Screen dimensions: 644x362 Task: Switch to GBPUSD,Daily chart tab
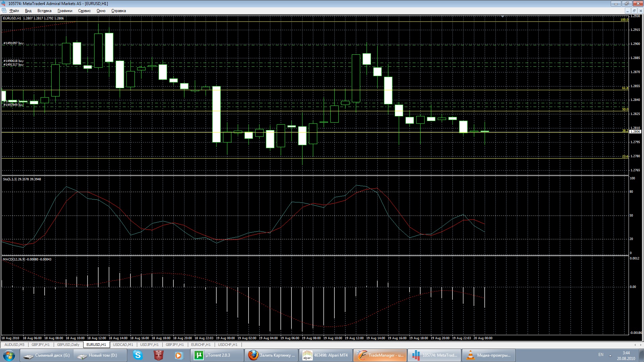click(x=68, y=345)
